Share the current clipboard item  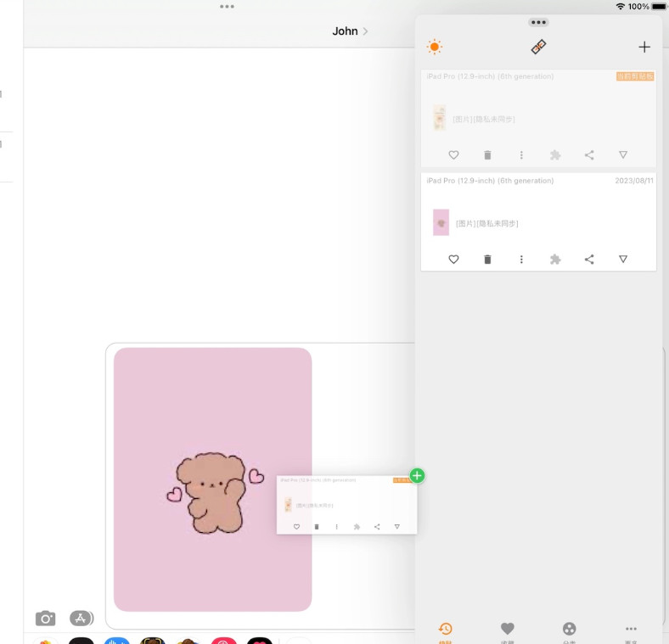pyautogui.click(x=589, y=154)
